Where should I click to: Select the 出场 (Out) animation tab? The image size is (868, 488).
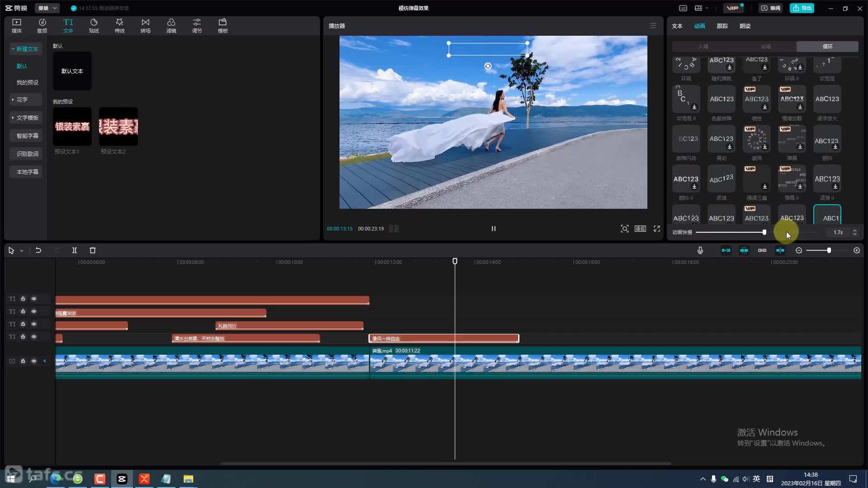(x=765, y=47)
